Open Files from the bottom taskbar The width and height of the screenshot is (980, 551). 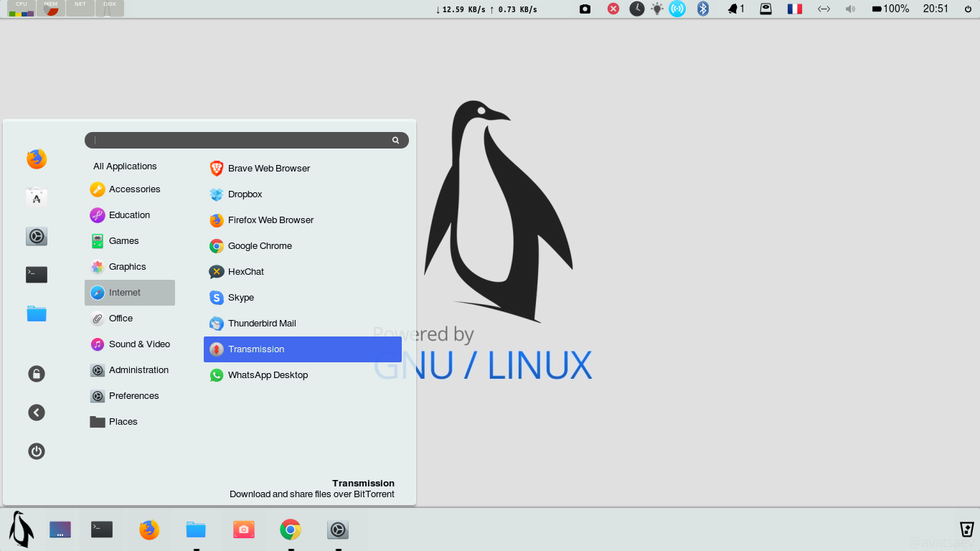tap(196, 530)
